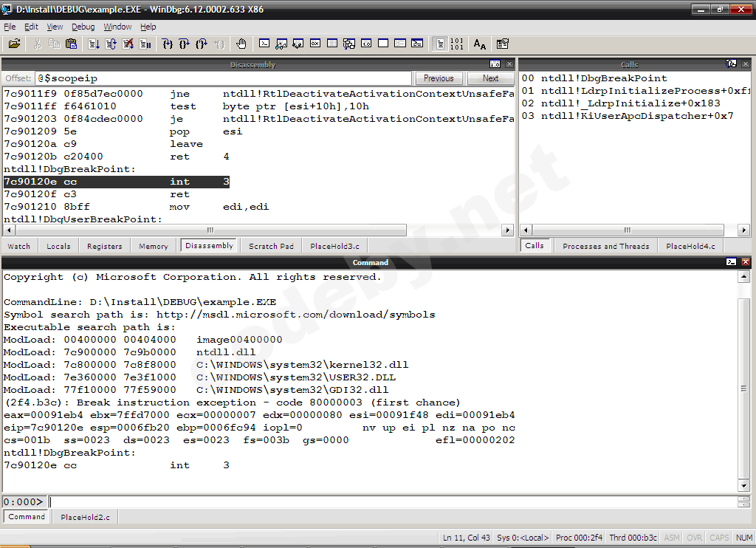Image resolution: width=756 pixels, height=548 pixels.
Task: Select the highlighted int 3 instruction line
Action: pyautogui.click(x=116, y=182)
